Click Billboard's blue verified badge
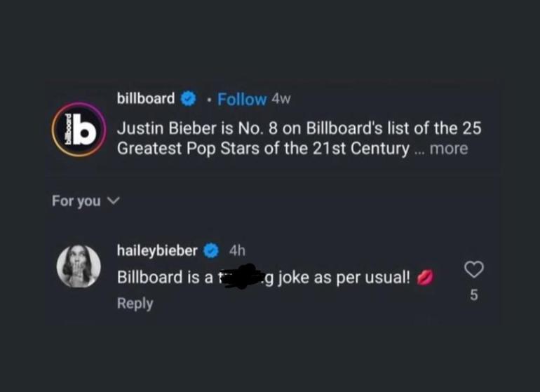Image resolution: width=540 pixels, height=392 pixels. click(x=188, y=99)
